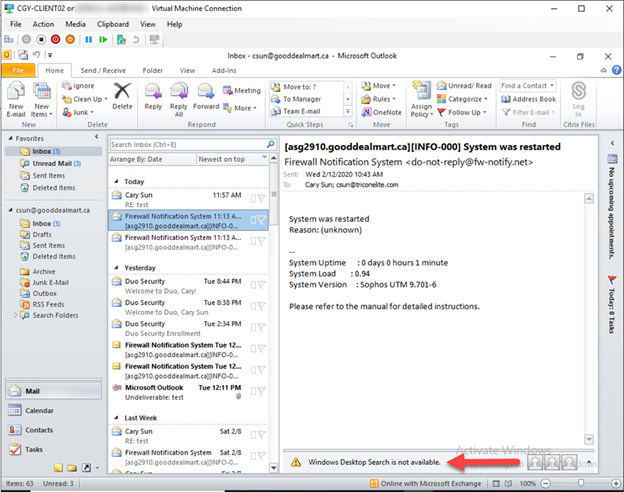Click the VM Shut Down red icon
Image resolution: width=624 pixels, height=492 pixels.
(55, 39)
